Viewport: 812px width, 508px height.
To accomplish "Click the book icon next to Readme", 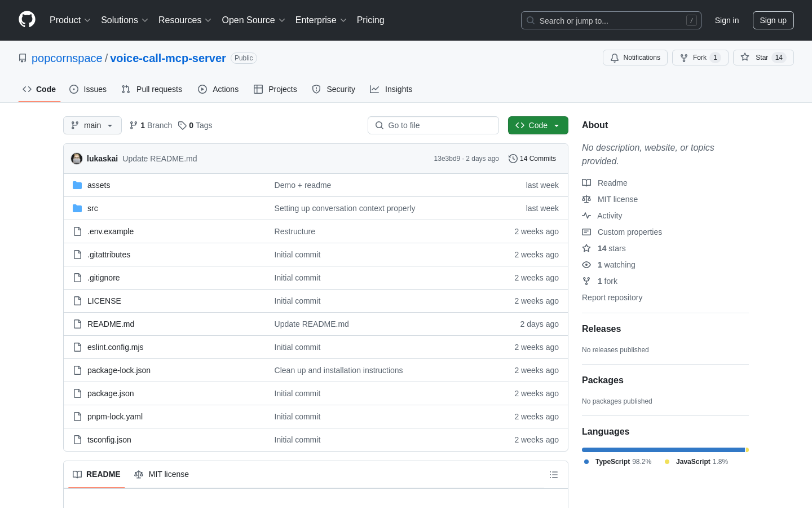I will 586,183.
